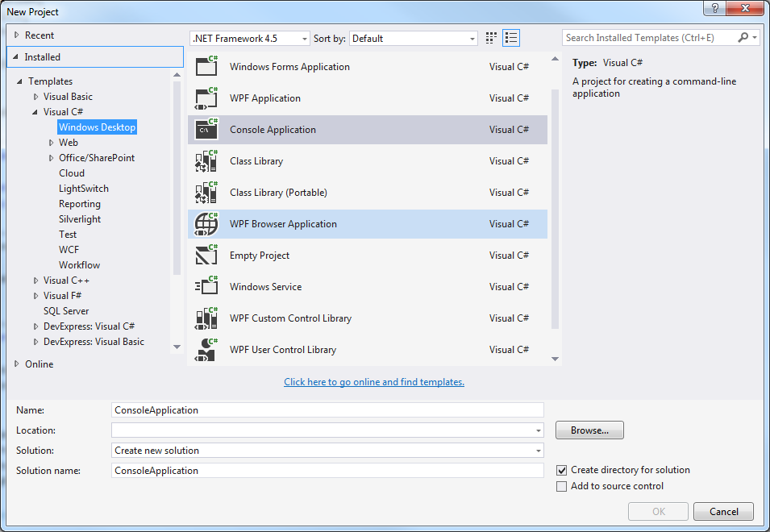Select the Empty Project template icon
The image size is (770, 532).
point(206,256)
